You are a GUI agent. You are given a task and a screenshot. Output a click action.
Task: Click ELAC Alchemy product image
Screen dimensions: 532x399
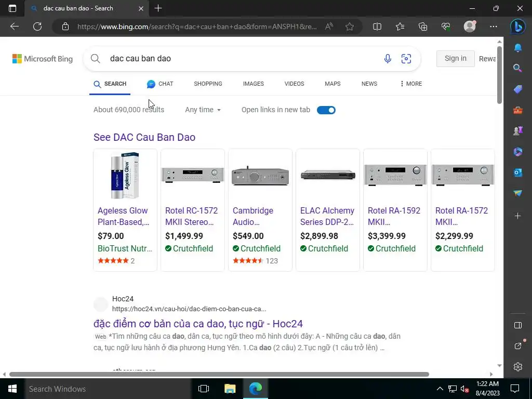coord(328,175)
